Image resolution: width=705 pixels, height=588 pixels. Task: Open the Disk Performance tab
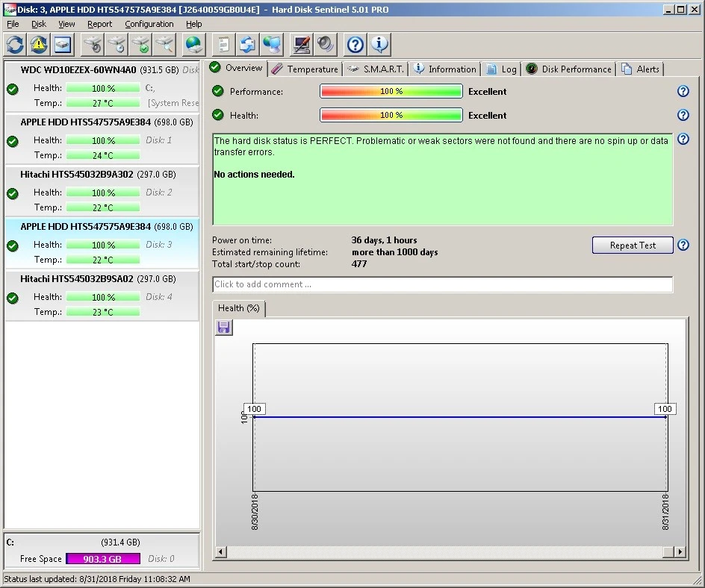[x=569, y=69]
